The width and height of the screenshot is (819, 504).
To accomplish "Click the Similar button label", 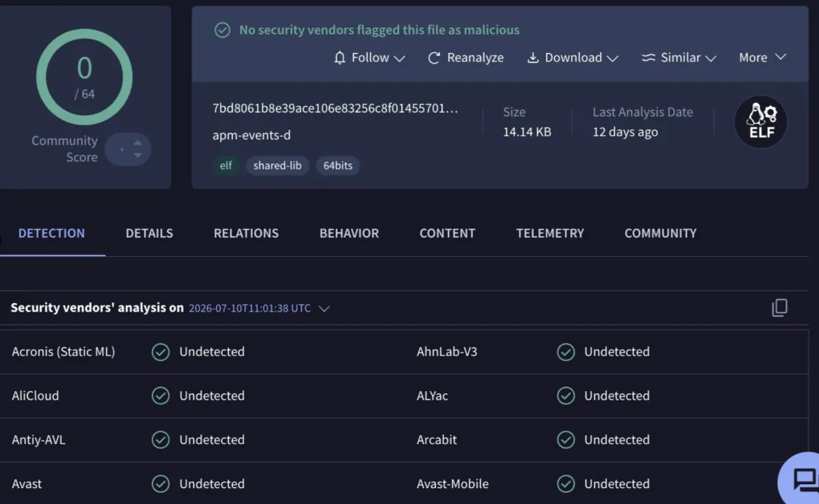I will click(680, 58).
